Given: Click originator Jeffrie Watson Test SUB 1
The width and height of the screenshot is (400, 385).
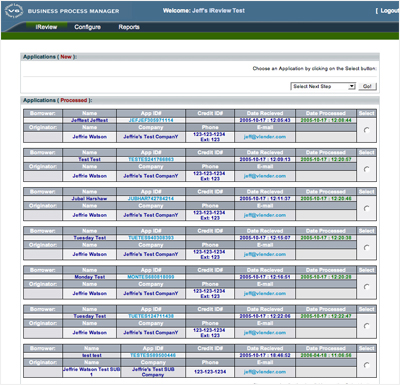Looking at the screenshot, I should [91, 372].
